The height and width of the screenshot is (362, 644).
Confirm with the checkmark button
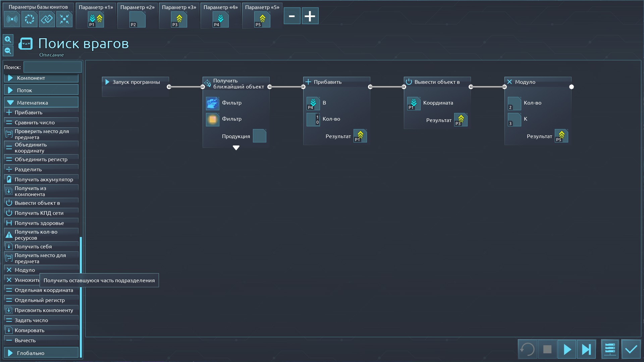coord(631,350)
